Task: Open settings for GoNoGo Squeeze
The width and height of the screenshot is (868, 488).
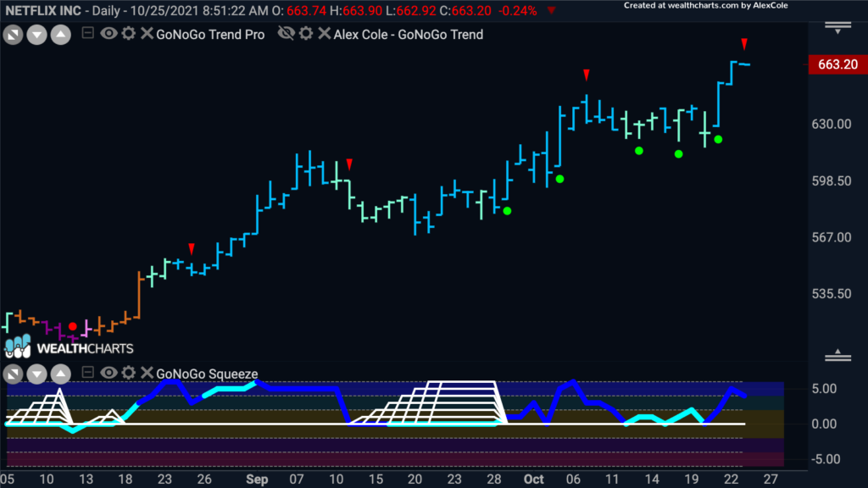Action: (129, 373)
